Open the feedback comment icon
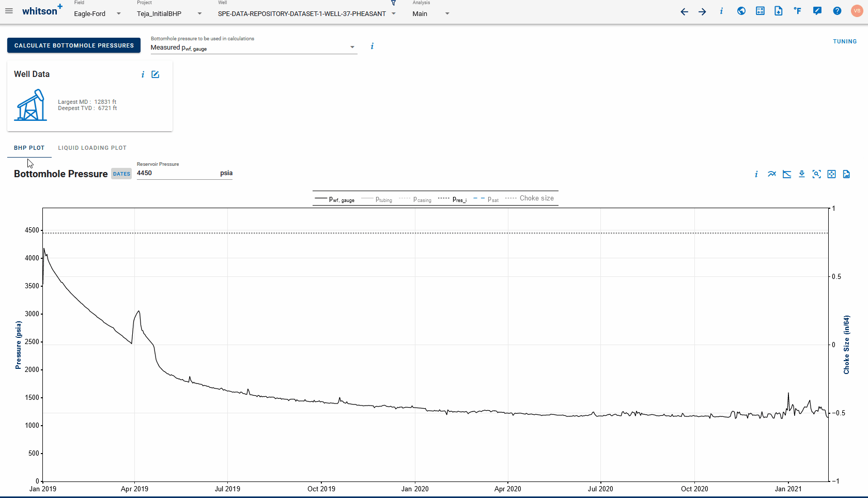Screen dimensions: 868x498 pos(817,11)
